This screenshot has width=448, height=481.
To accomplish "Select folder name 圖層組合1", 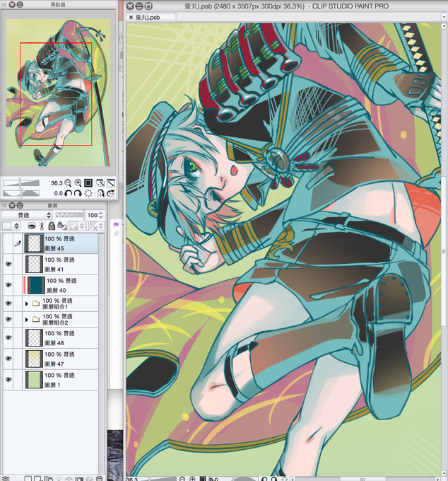I will click(55, 306).
